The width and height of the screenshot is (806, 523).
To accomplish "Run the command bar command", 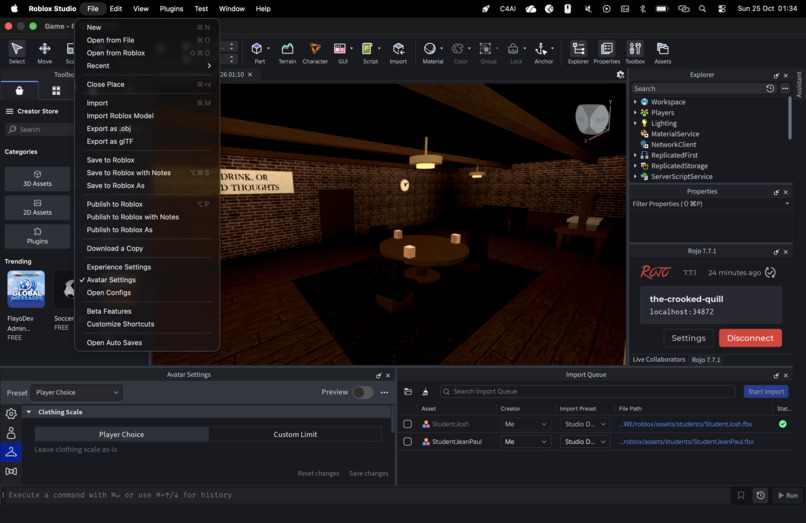I will 787,495.
